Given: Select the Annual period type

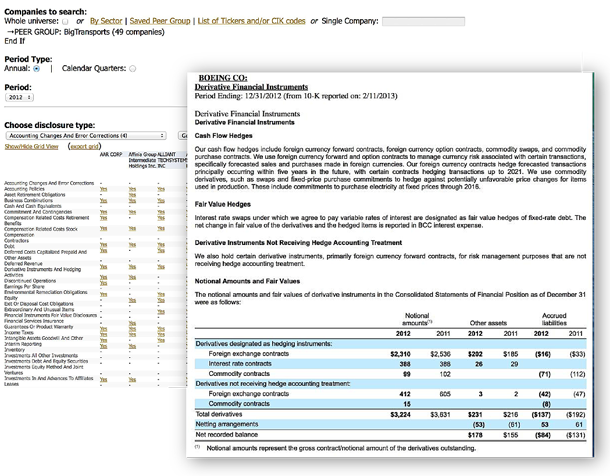Looking at the screenshot, I should pyautogui.click(x=36, y=69).
